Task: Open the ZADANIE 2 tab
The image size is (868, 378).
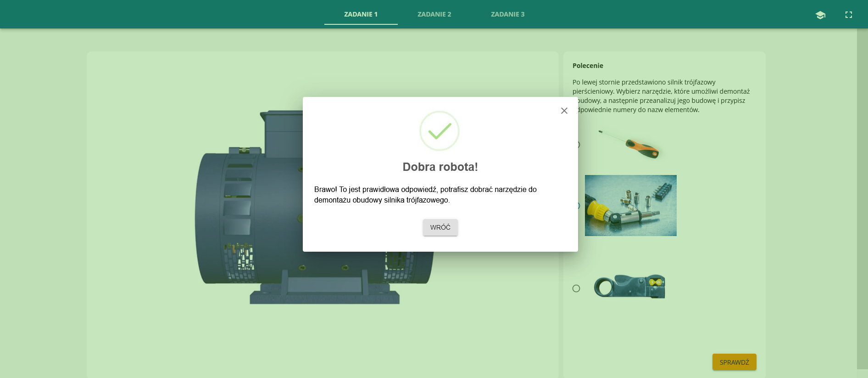Action: click(x=434, y=14)
